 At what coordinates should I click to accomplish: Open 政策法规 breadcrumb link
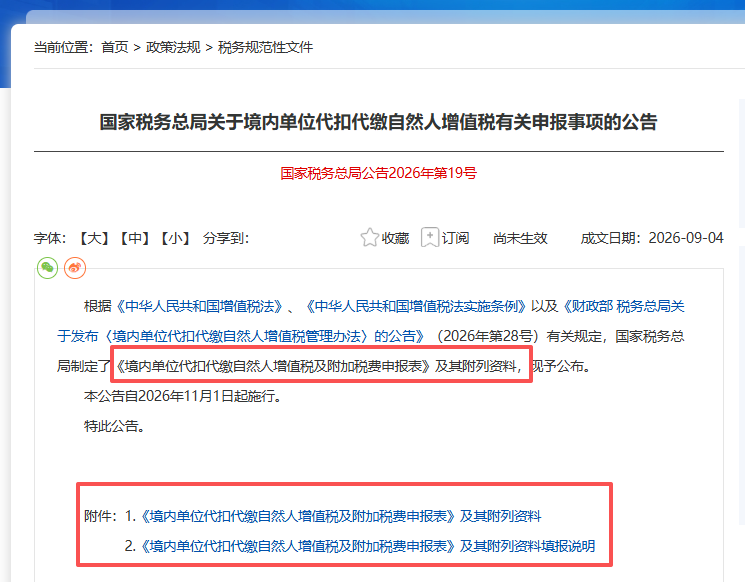click(173, 48)
